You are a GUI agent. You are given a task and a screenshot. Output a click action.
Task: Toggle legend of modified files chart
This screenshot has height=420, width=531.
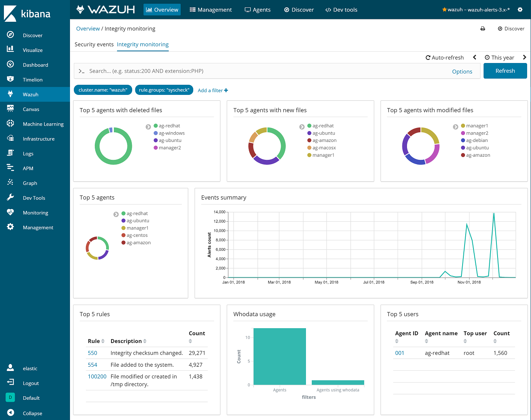click(456, 127)
